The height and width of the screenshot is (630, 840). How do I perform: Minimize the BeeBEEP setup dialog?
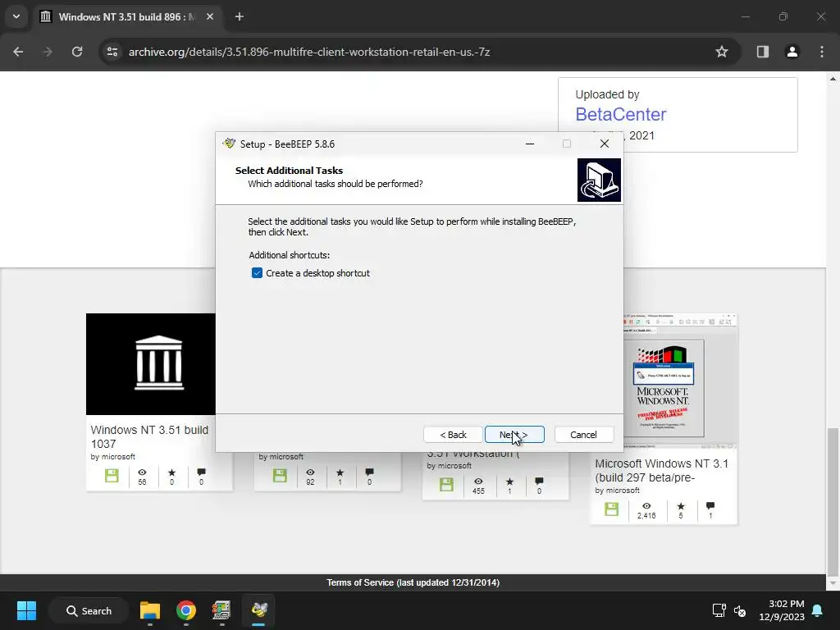530,144
